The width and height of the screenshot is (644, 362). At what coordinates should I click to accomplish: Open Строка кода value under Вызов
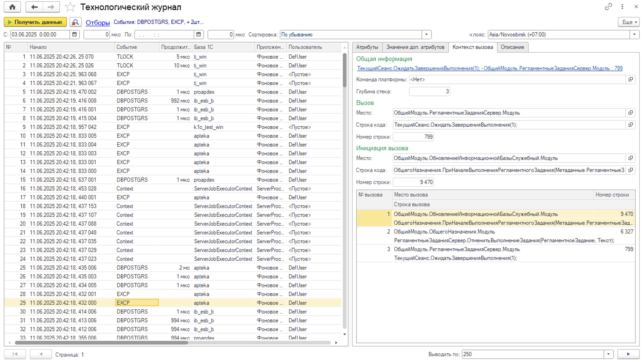pyautogui.click(x=631, y=125)
